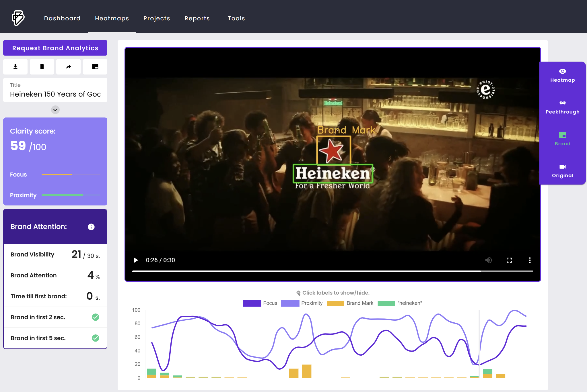Viewport: 587px width, 392px height.
Task: Click the Brand Visibility row
Action: (55, 254)
